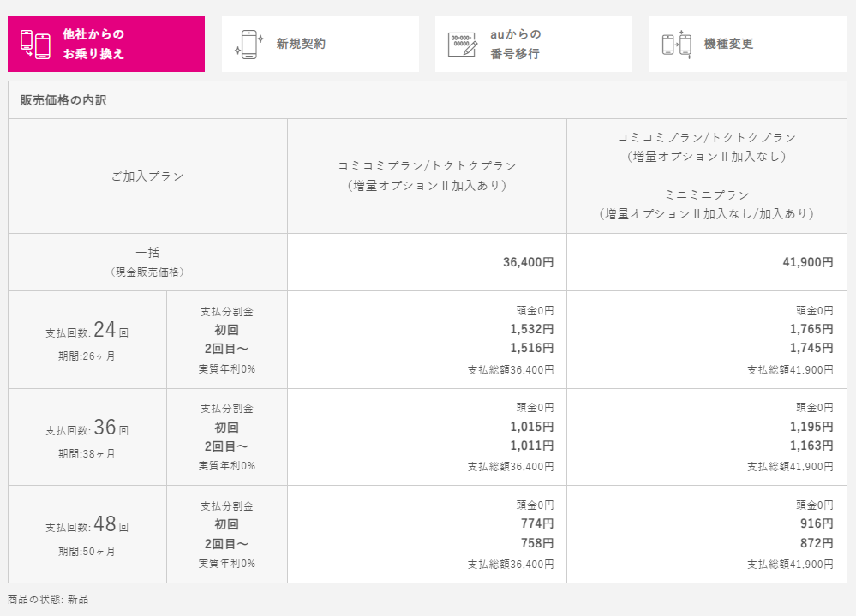
Task: Select the 他社からのお乗り換え tab
Action: 106,45
